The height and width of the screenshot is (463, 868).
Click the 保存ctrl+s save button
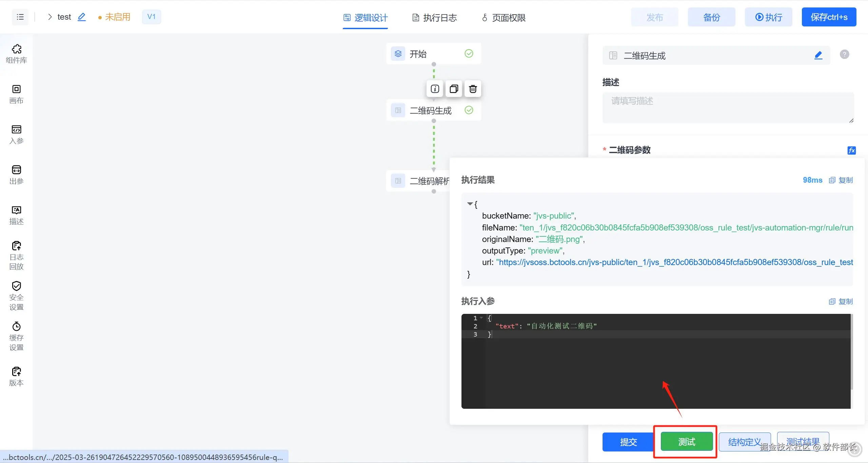829,17
